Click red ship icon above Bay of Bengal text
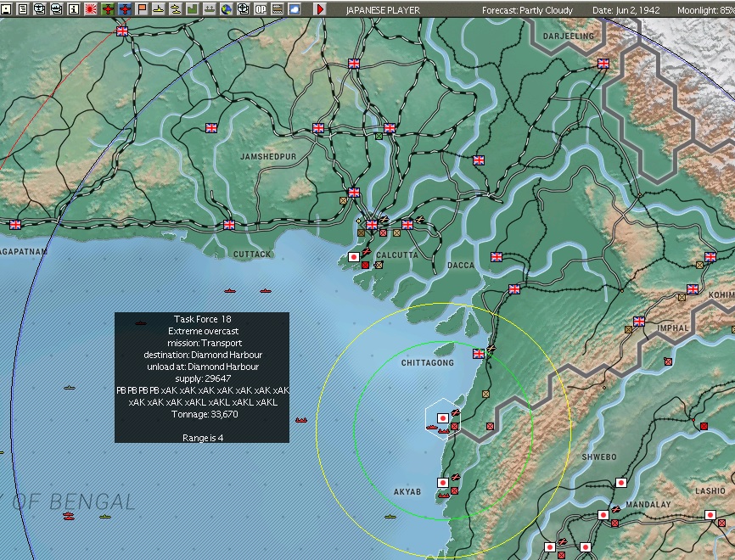The height and width of the screenshot is (560, 735). pos(69,516)
